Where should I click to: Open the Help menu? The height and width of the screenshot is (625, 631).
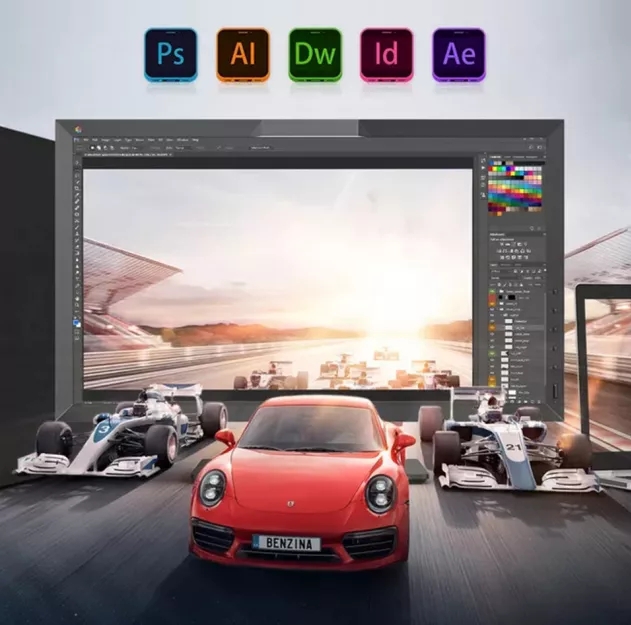(195, 140)
